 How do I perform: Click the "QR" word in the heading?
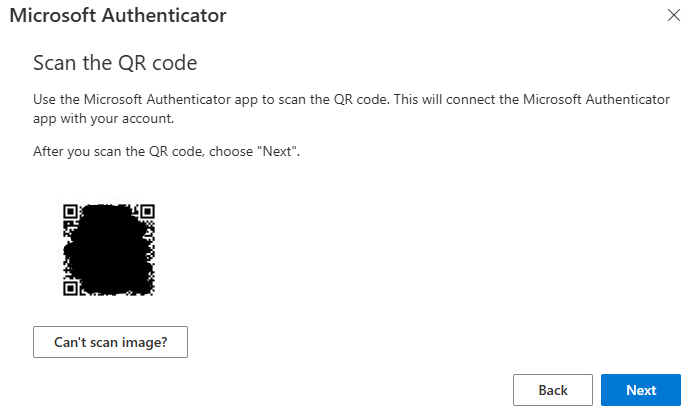[x=132, y=63]
